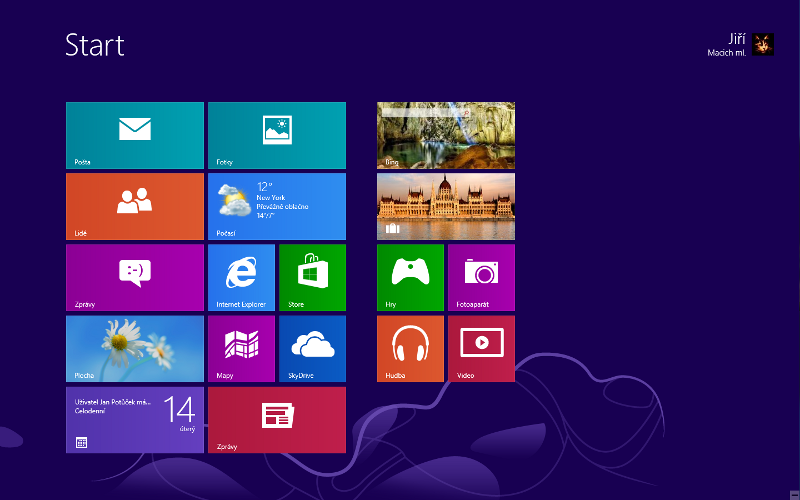Open the SkyDrive cloud tile

pos(312,348)
